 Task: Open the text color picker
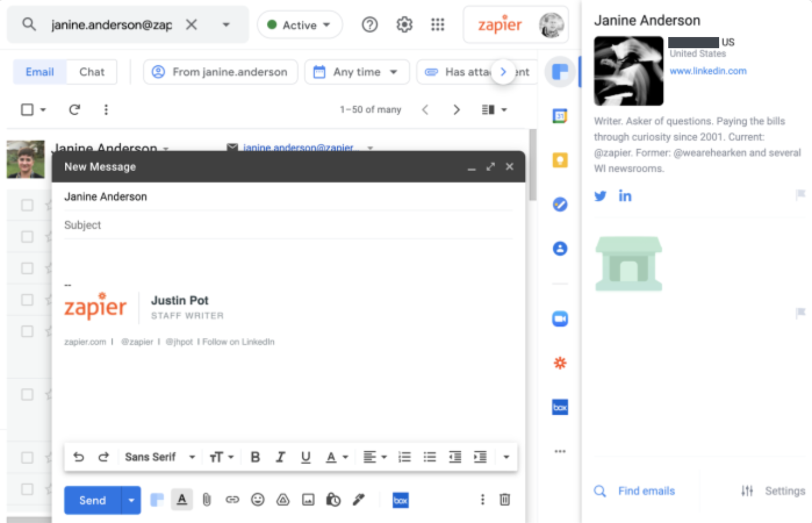point(337,457)
